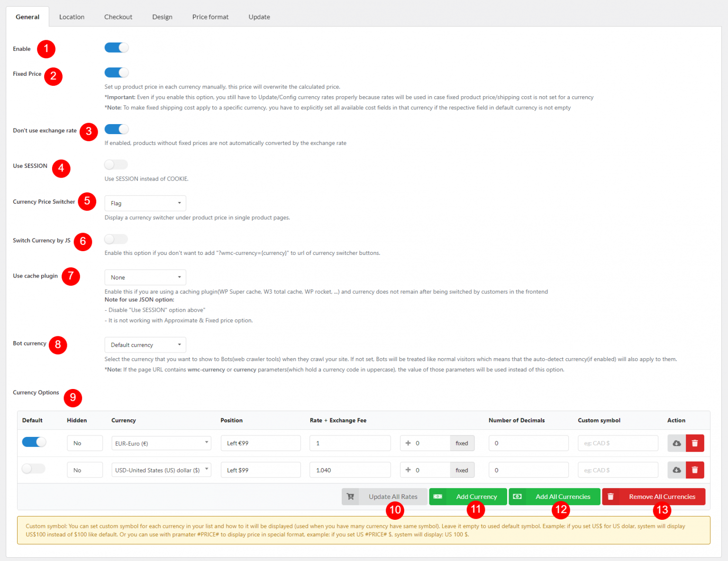Open the Currency Price Switcher Flag dropdown
728x561 pixels.
click(x=145, y=203)
